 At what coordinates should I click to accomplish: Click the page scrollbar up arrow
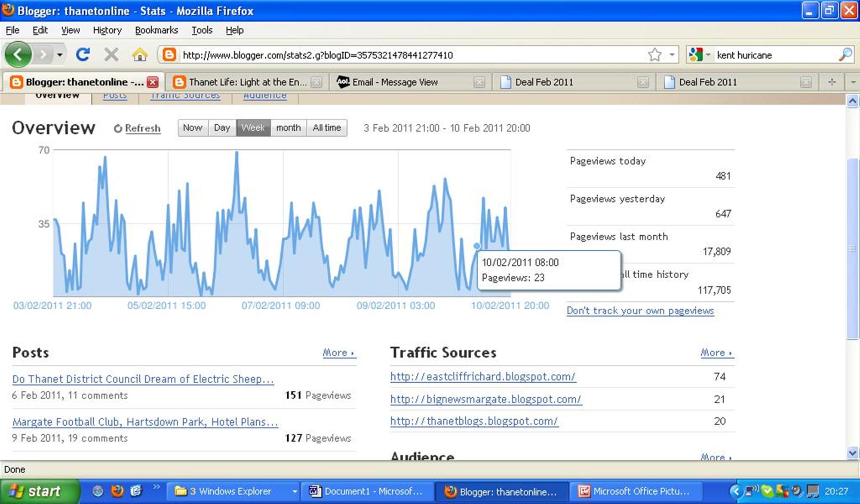(x=852, y=101)
